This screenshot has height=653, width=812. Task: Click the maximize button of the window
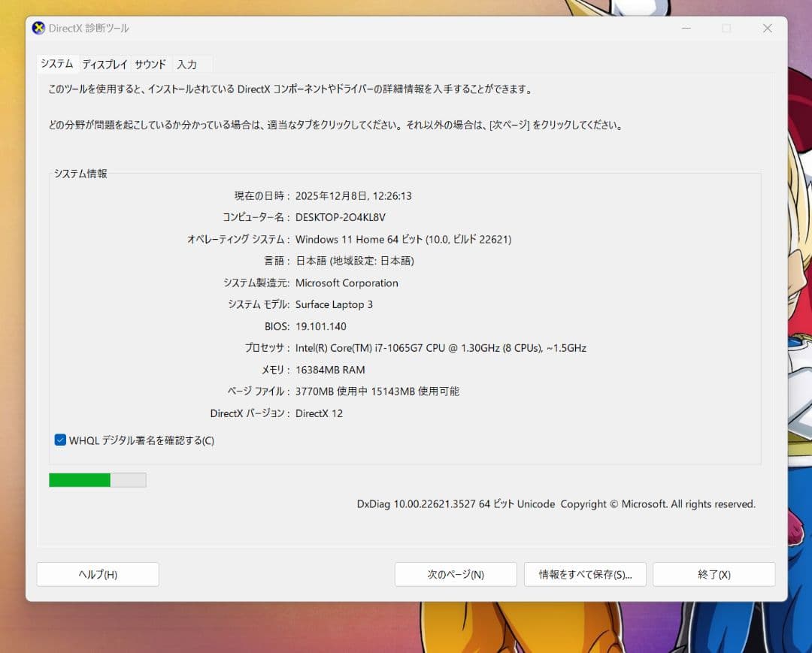[726, 29]
